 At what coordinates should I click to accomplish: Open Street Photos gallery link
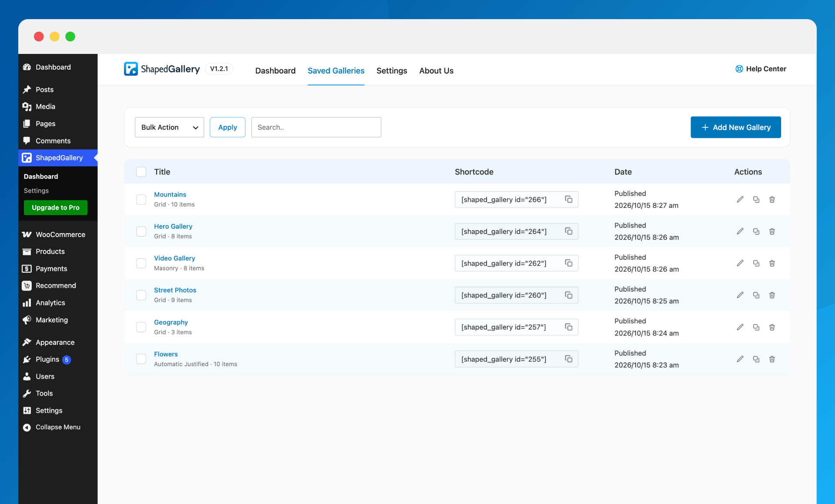click(x=175, y=290)
